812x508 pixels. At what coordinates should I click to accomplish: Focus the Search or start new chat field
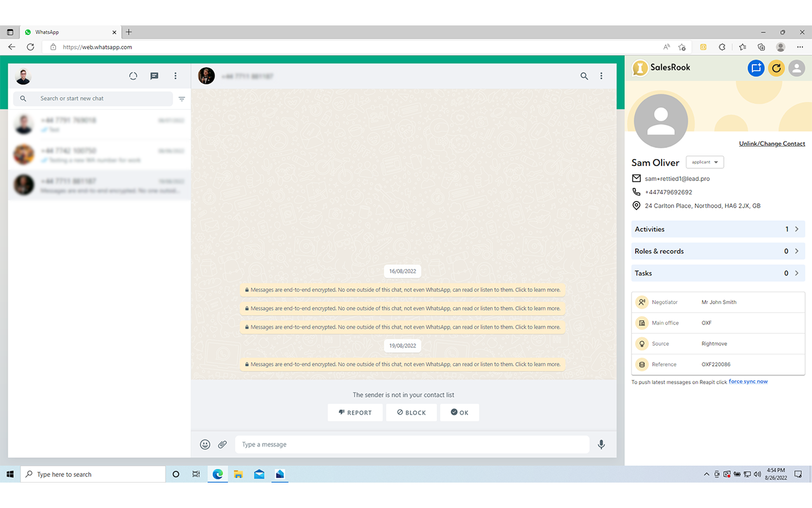[93, 98]
